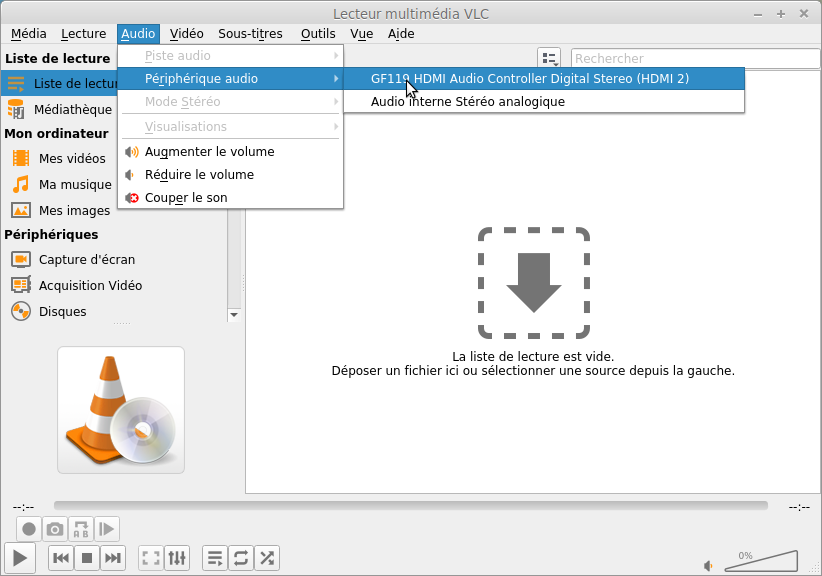Click the record button icon
This screenshot has width=822, height=576.
tap(29, 529)
